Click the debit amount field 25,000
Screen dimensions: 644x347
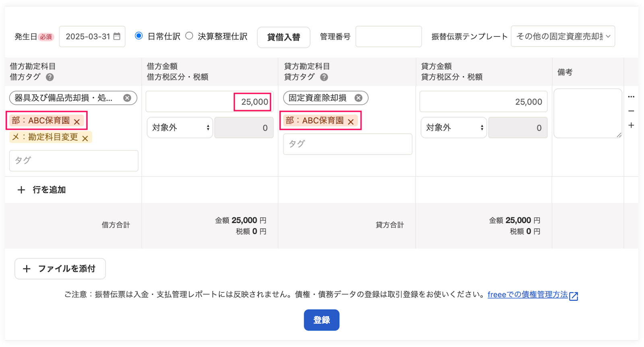pos(209,101)
